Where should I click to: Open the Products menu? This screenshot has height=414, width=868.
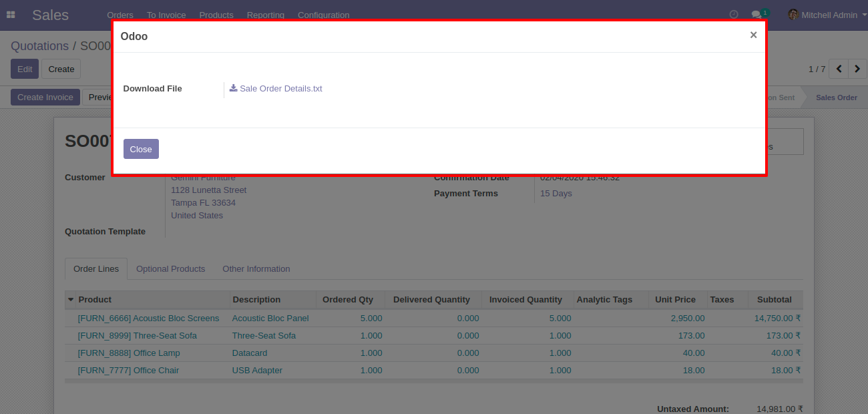tap(216, 15)
